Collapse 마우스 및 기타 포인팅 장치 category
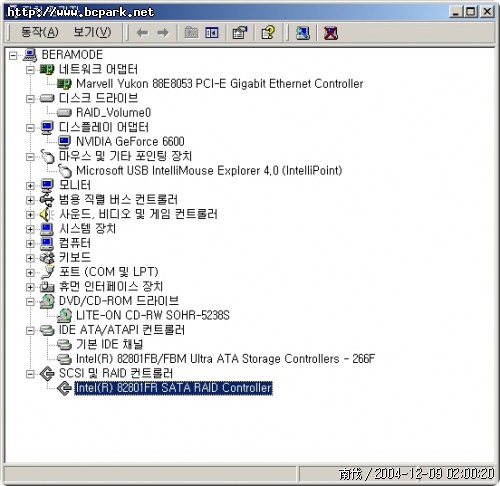 [30, 157]
